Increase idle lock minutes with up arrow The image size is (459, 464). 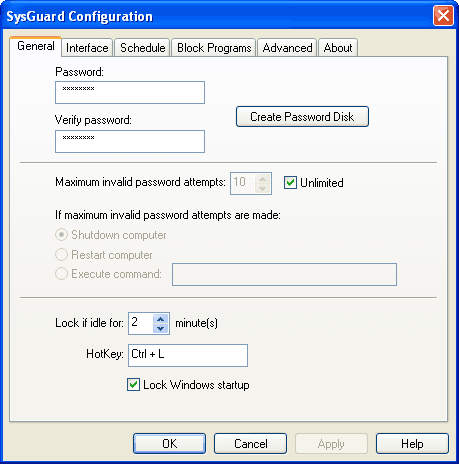pos(161,319)
